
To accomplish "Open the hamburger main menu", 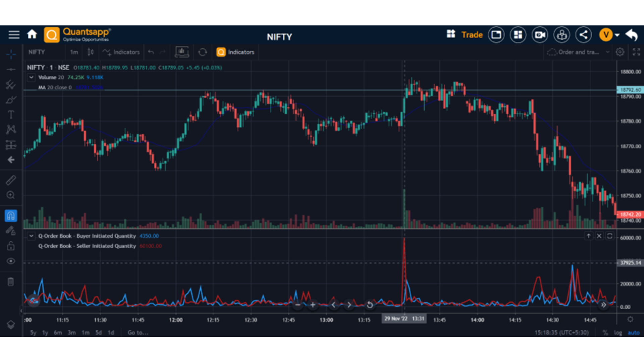I will coord(14,35).
